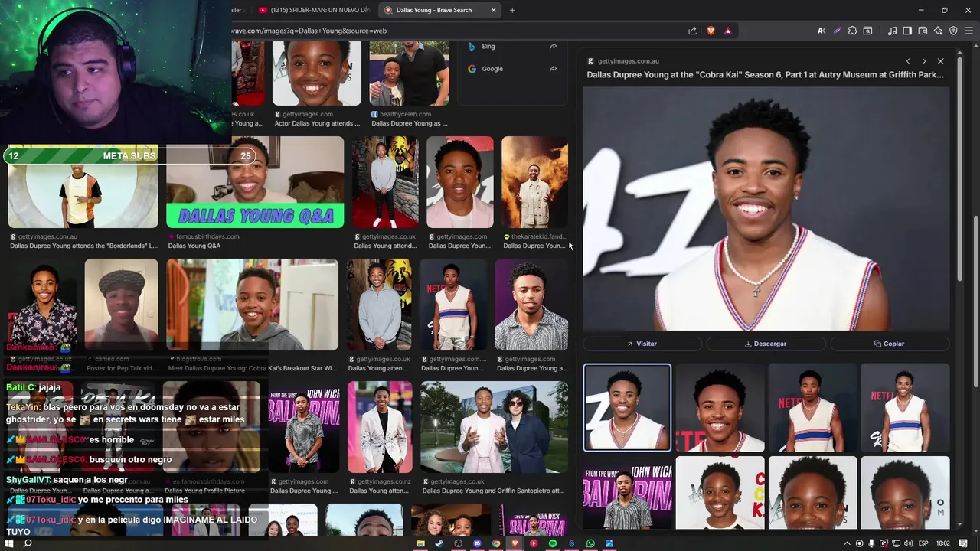Click the Visitar button

click(x=642, y=344)
